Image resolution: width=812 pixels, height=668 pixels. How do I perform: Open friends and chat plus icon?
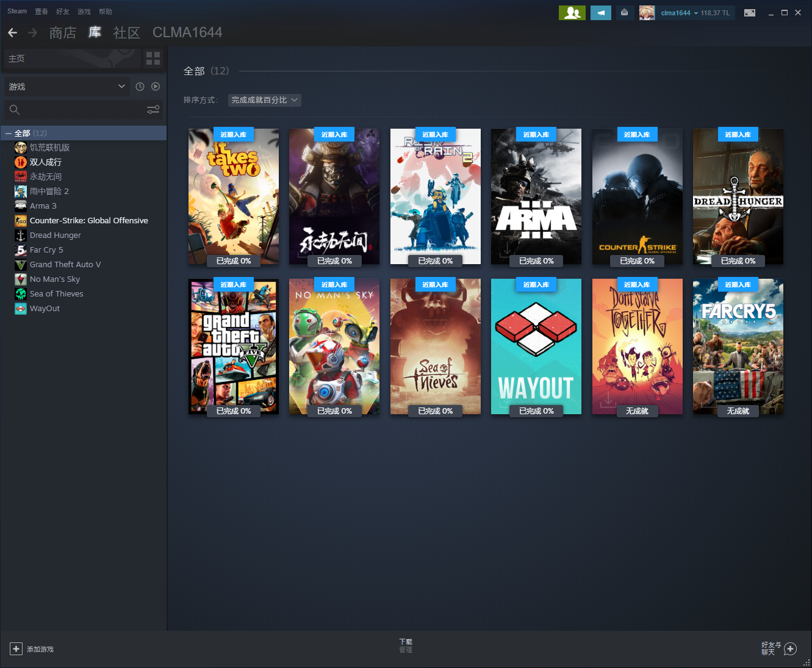click(x=790, y=648)
